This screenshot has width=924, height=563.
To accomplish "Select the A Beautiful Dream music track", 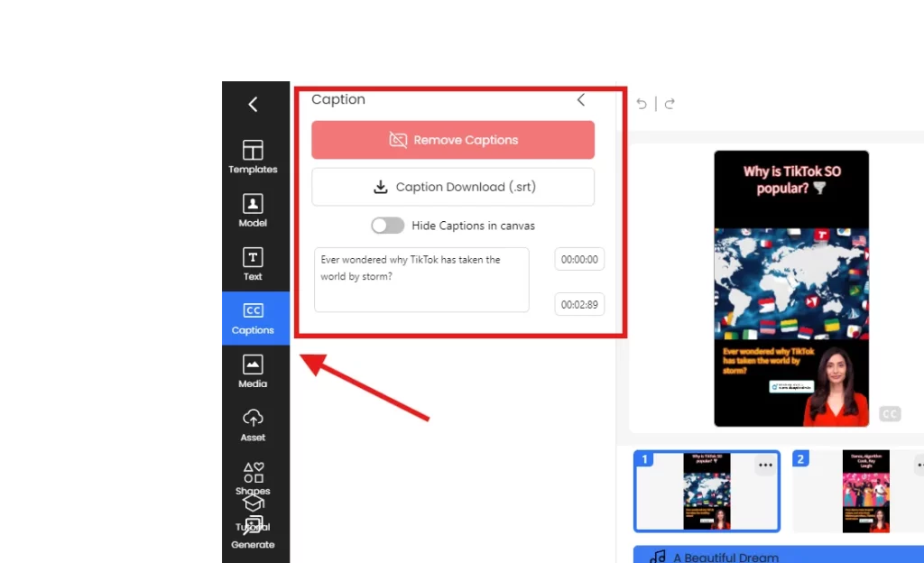I will [x=779, y=556].
